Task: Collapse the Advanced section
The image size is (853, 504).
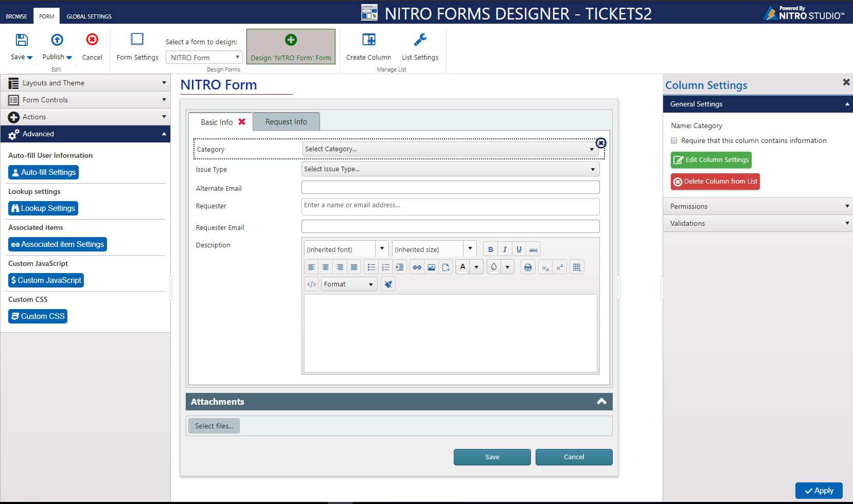Action: pos(85,134)
